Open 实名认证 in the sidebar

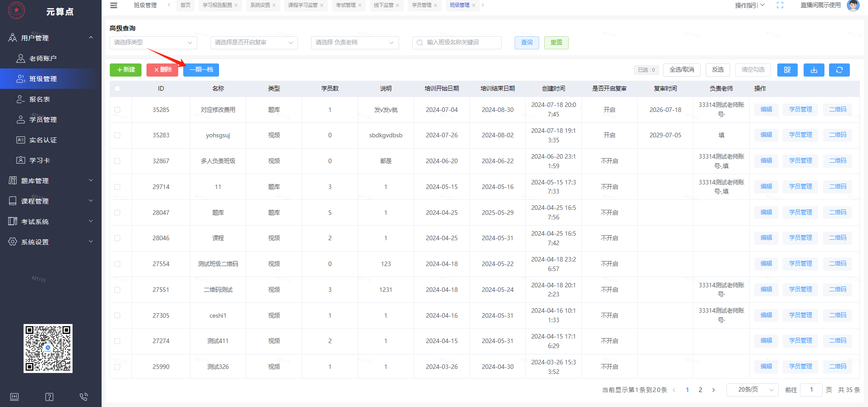click(x=51, y=140)
